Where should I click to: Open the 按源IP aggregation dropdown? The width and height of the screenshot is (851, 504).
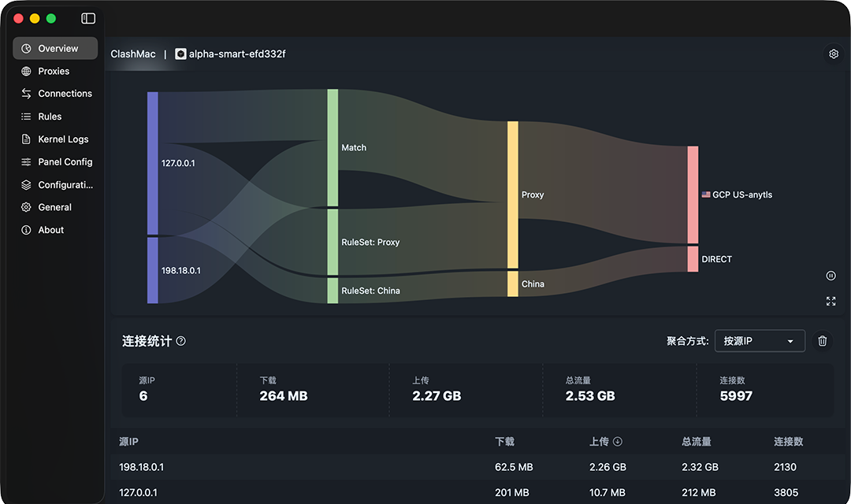point(759,340)
